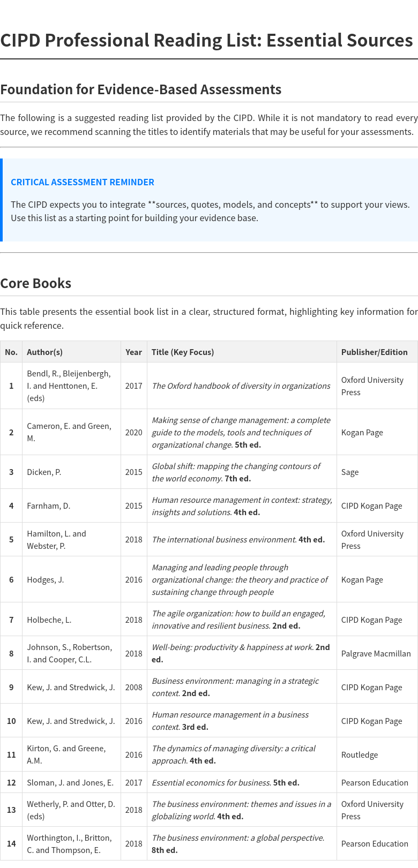Click the 'Core Books' section heading
418x868 pixels.
(x=35, y=283)
